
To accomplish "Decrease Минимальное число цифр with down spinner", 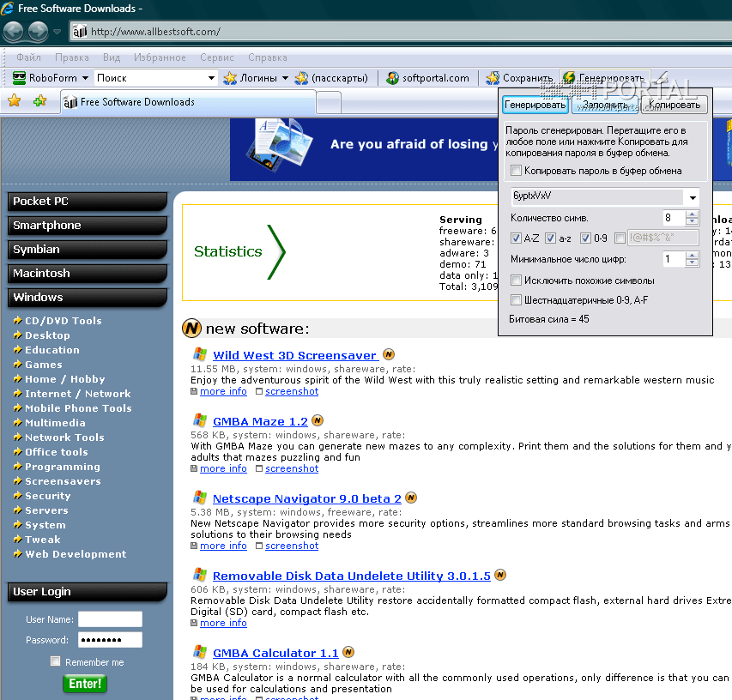I will tap(693, 262).
